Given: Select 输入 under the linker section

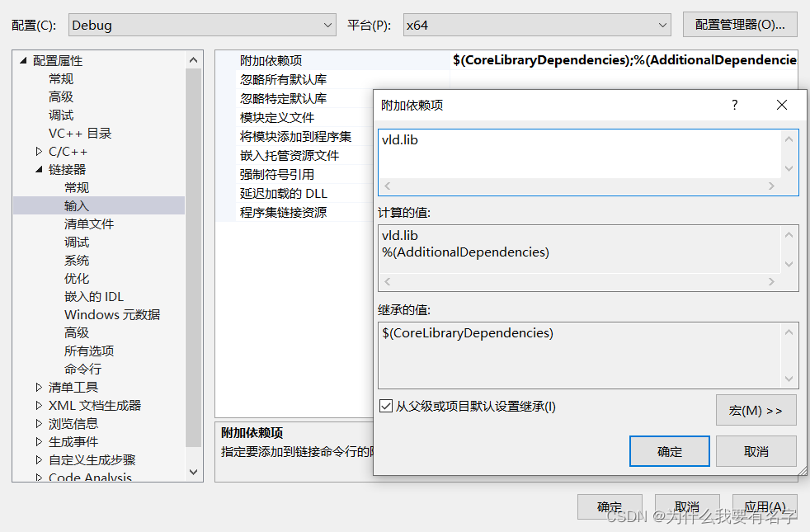Looking at the screenshot, I should pos(75,205).
